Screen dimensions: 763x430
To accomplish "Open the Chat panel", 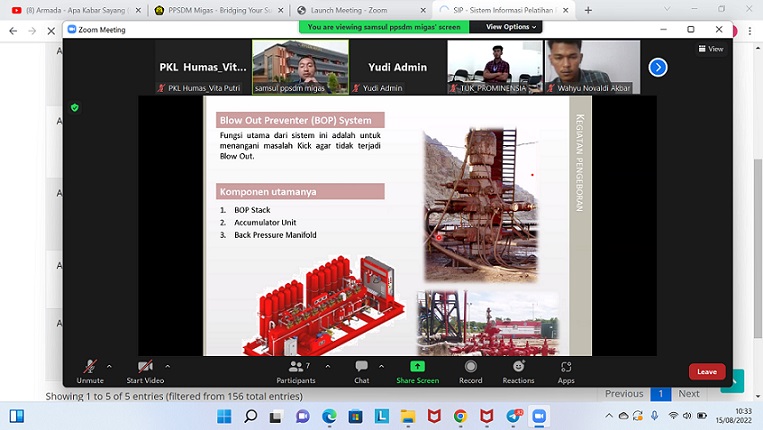I will coord(361,370).
